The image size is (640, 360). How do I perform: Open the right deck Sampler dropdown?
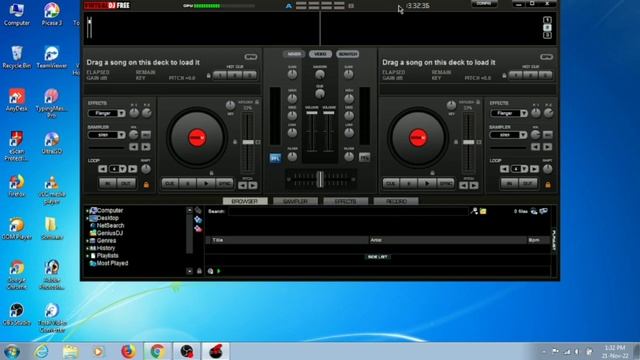coord(523,135)
